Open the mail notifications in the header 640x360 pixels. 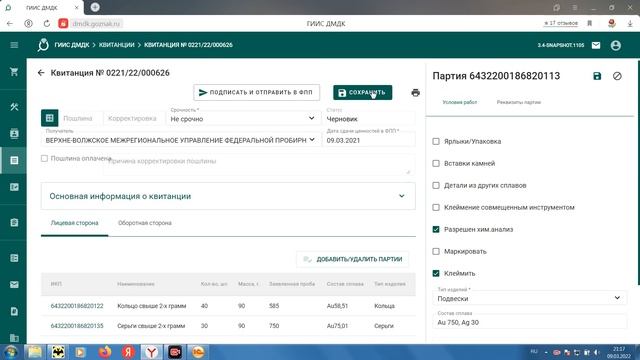point(596,45)
